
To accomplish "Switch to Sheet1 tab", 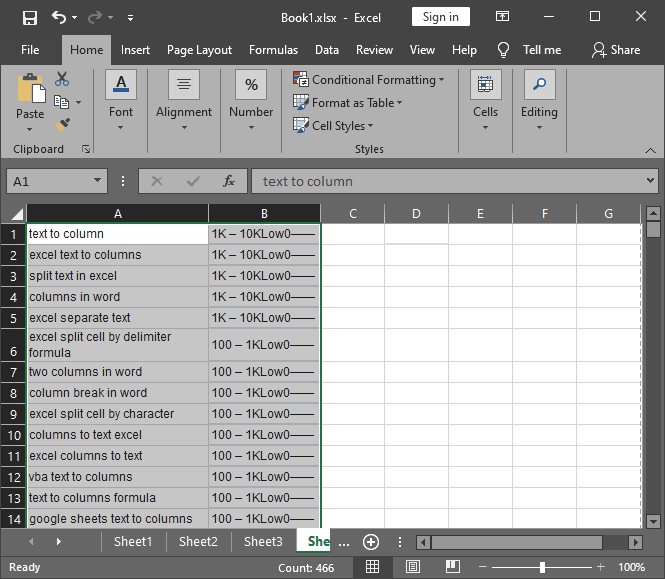I will coord(133,542).
